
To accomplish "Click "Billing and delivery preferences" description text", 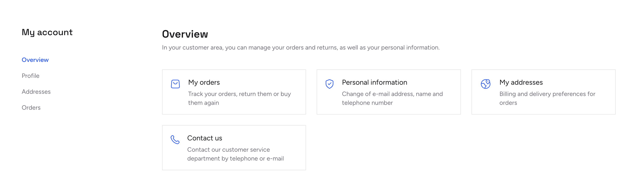I will (x=547, y=94).
